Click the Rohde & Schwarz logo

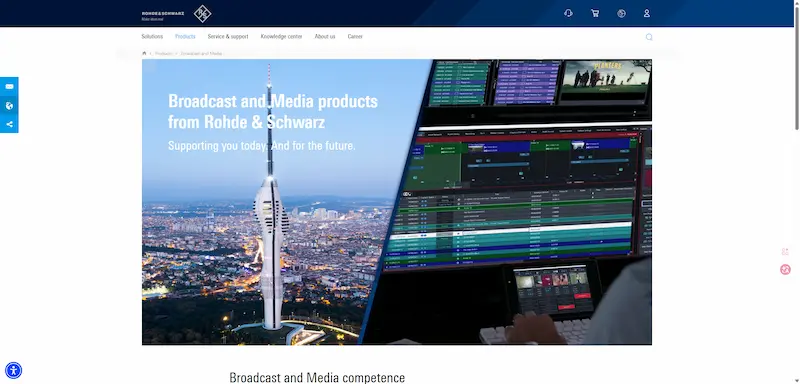click(x=177, y=14)
